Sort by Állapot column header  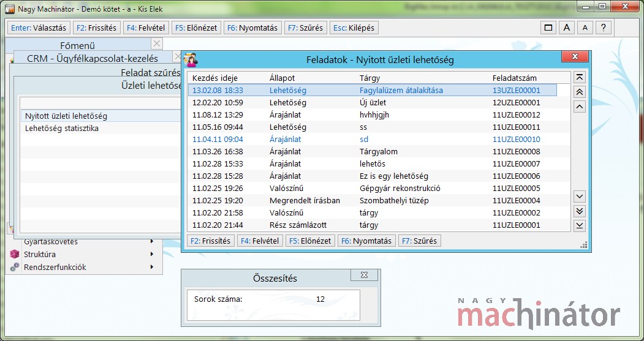coord(282,78)
